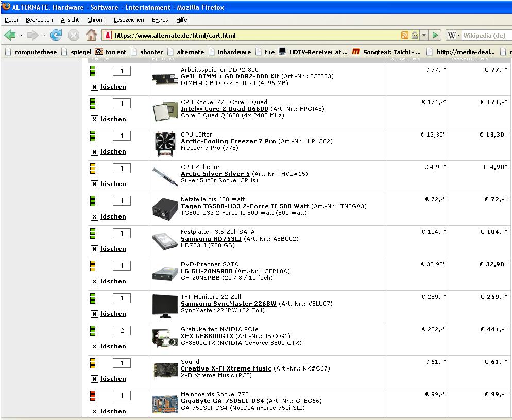Screen dimensions: 512x420
Task: Open the t4e bookmark
Action: 265,52
